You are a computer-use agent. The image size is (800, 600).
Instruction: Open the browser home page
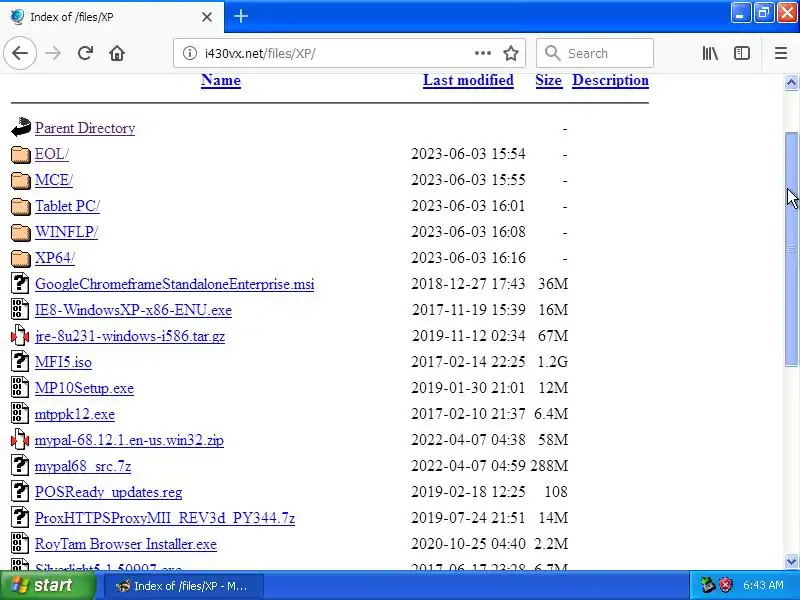click(x=117, y=53)
